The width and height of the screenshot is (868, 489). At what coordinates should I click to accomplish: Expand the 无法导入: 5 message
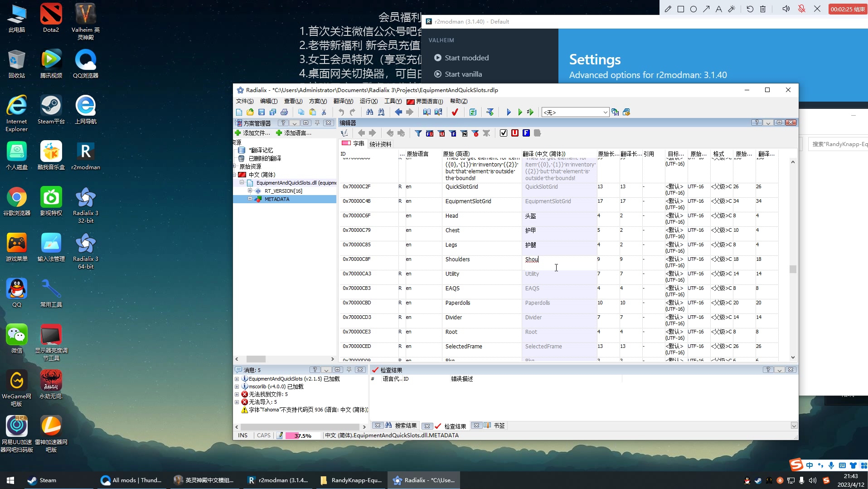tap(237, 402)
